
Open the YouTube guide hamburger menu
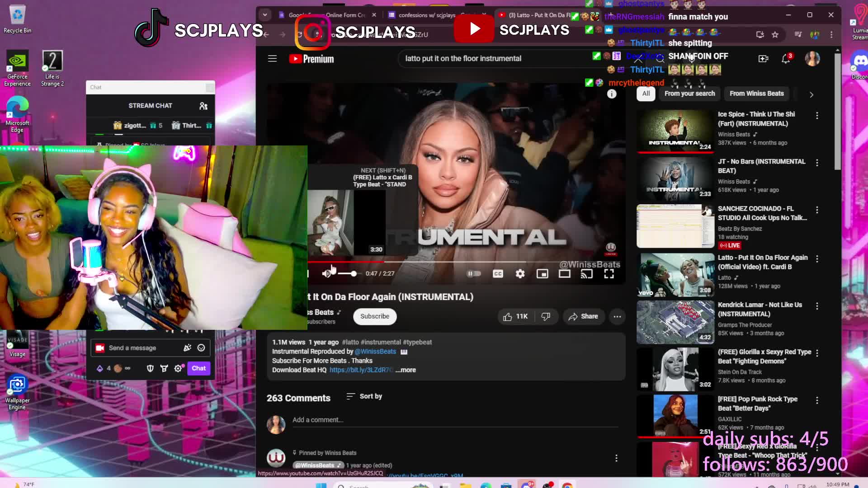272,59
